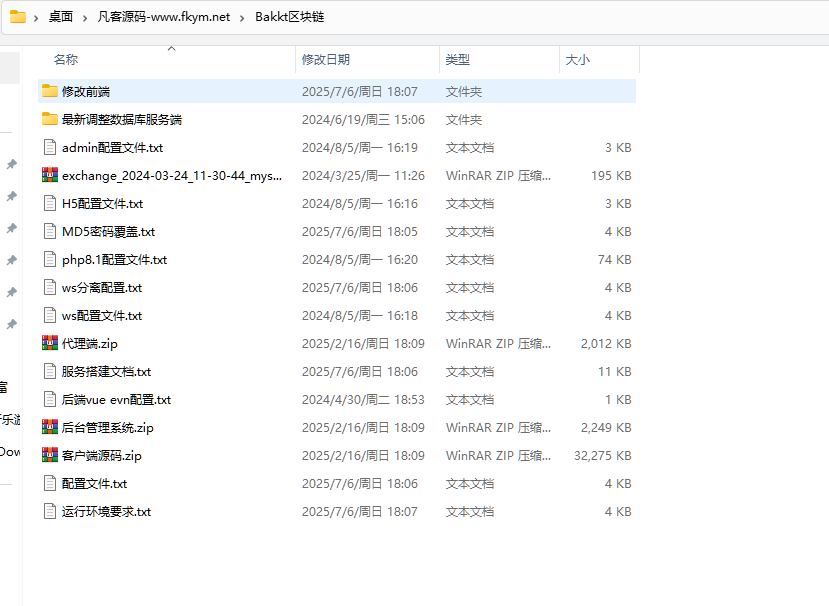Image resolution: width=829 pixels, height=606 pixels.
Task: Click the MD5密码覆盖.txt text document icon
Action: tap(50, 231)
